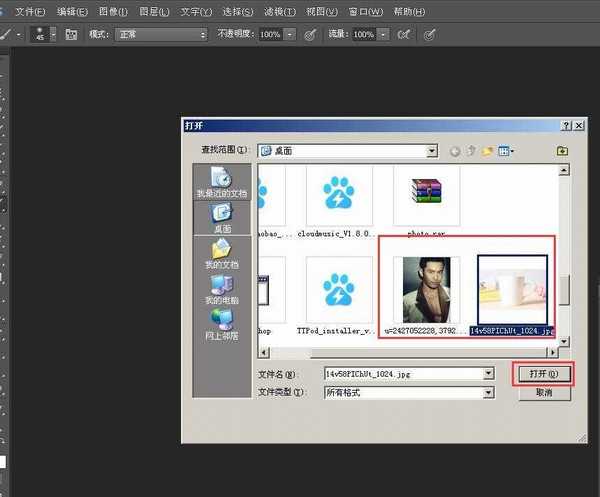
Task: Toggle the brush panel icon in options bar
Action: 71,34
